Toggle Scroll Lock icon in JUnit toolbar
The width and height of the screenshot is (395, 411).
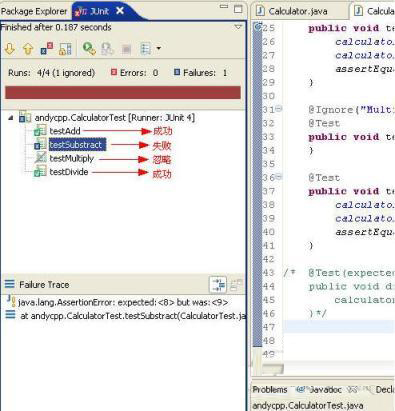(65, 49)
